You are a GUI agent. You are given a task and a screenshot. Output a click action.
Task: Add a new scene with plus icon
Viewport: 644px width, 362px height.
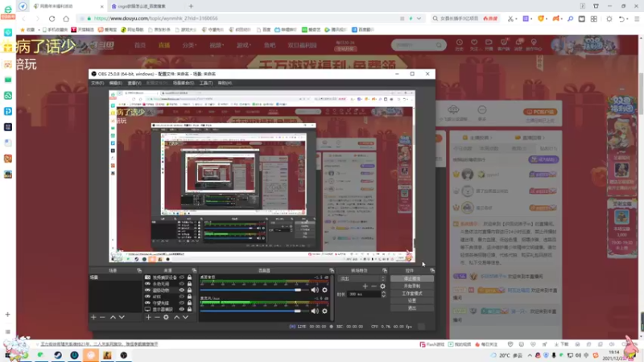(93, 317)
